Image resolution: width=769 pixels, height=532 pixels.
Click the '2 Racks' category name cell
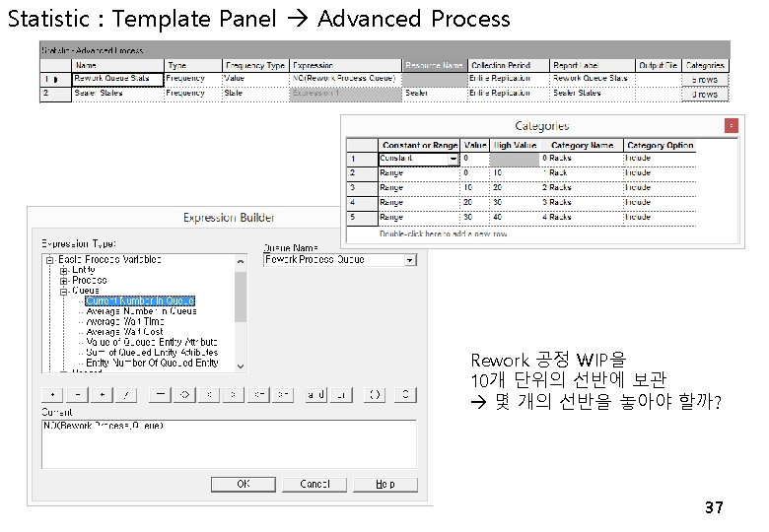(581, 188)
